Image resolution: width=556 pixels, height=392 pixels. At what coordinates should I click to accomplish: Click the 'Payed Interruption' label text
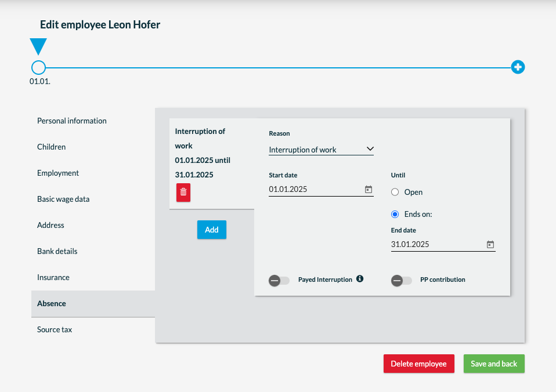point(325,280)
